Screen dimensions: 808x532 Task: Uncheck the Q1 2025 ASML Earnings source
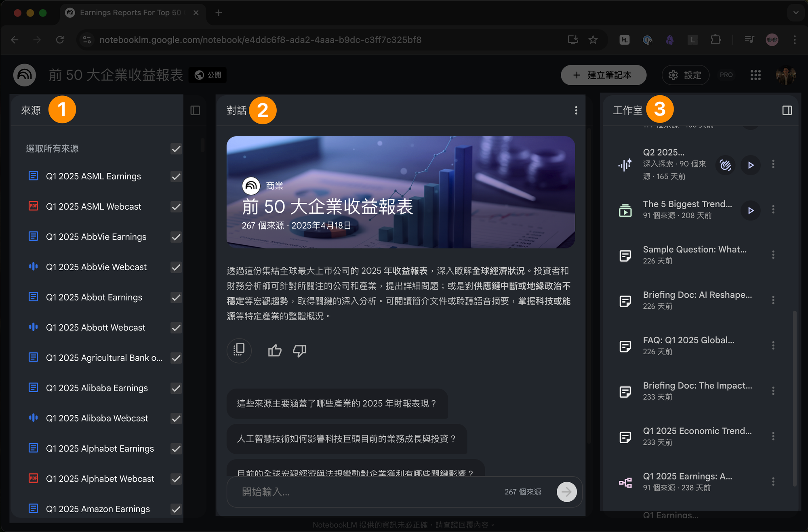click(176, 177)
